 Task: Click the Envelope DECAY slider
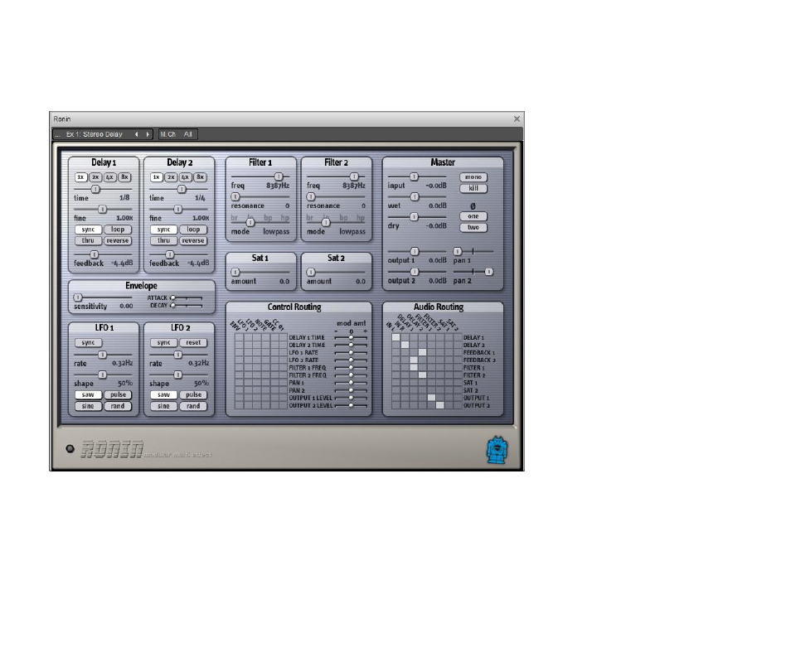tap(187, 306)
